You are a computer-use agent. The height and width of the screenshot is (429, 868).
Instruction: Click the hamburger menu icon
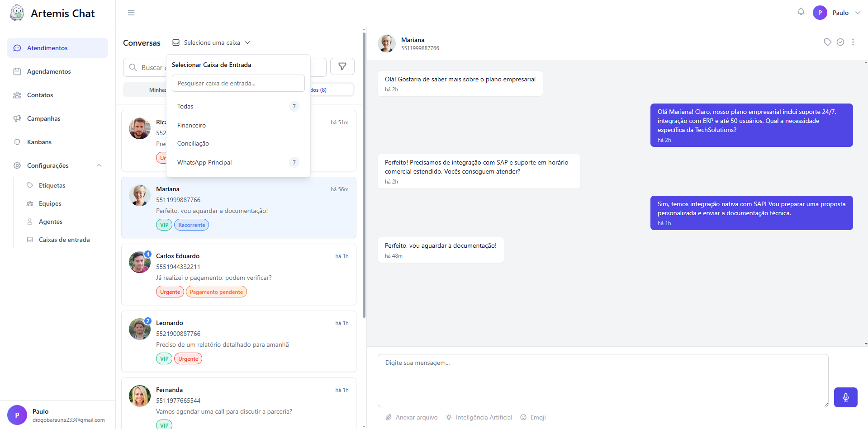131,13
